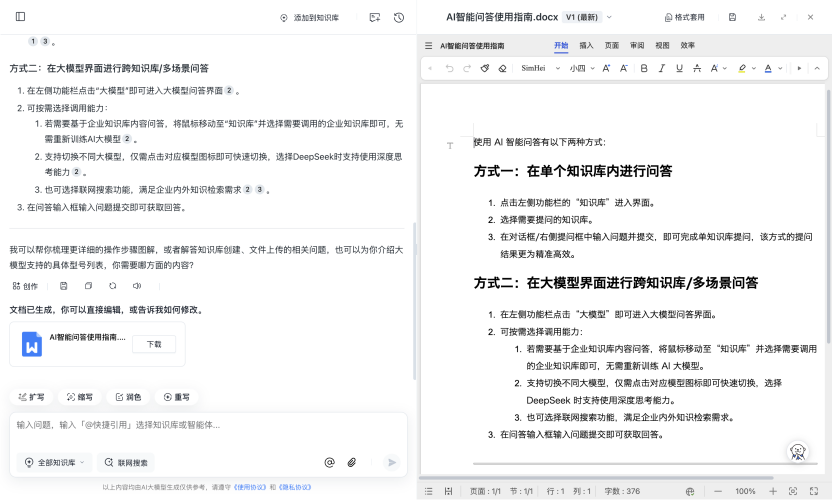
Task: Expand the highlight color dropdown arrow
Action: pyautogui.click(x=754, y=68)
